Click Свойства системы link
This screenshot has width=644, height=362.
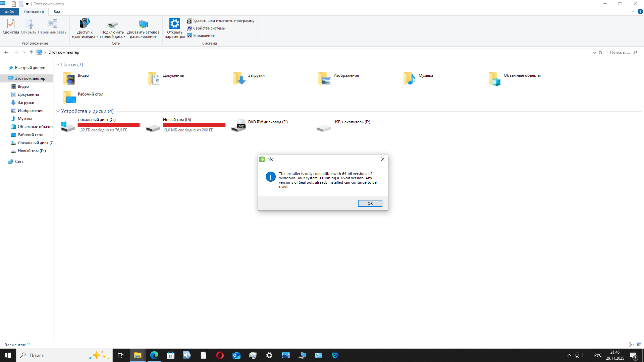209,28
